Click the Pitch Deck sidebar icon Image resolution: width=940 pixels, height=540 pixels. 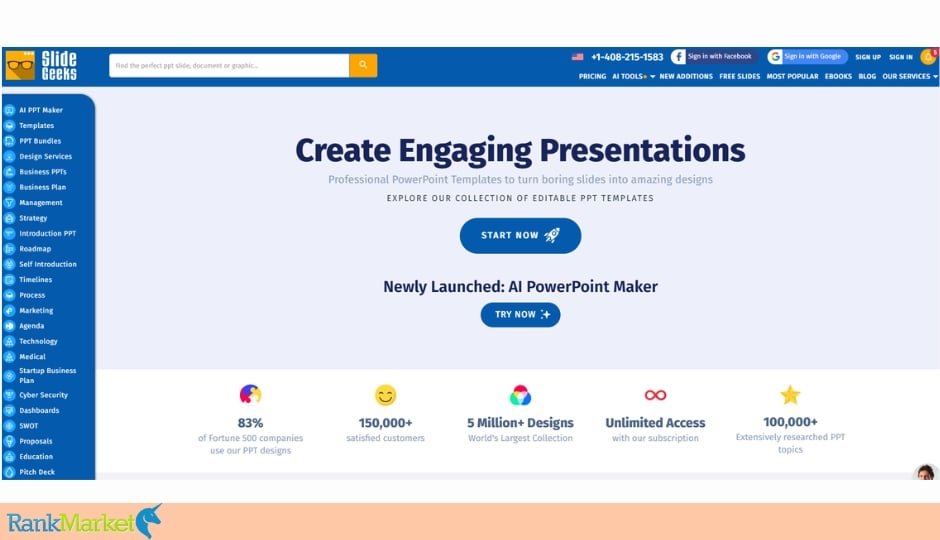(x=10, y=472)
